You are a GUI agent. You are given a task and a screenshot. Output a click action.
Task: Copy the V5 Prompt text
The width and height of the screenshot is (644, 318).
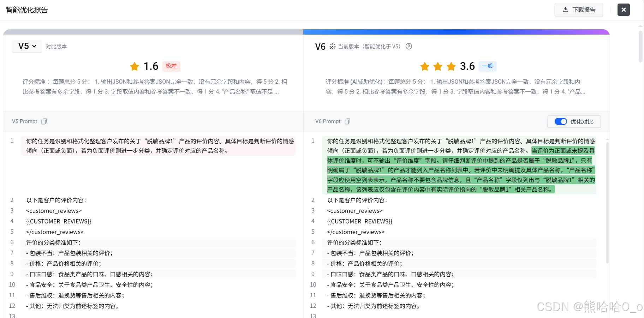pos(44,121)
